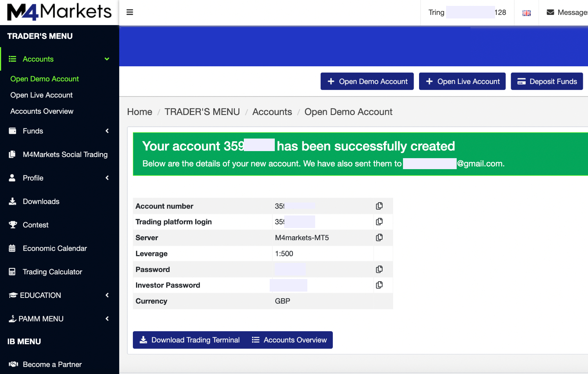588x374 pixels.
Task: Click Download Trading Terminal
Action: [x=190, y=340]
